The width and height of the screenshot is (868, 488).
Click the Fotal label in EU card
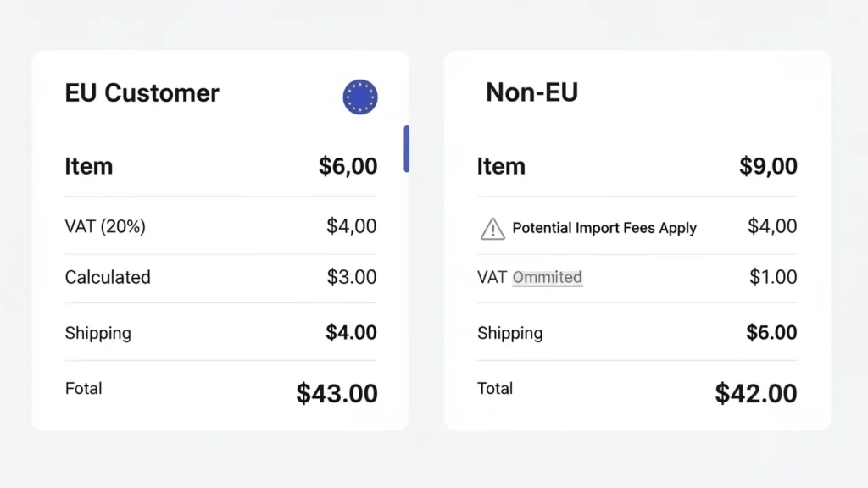83,389
